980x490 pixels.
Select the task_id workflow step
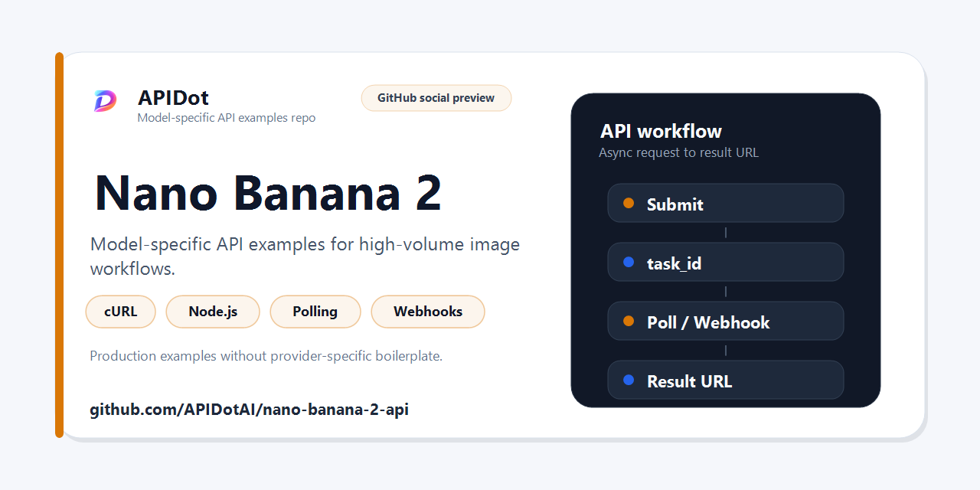pyautogui.click(x=726, y=262)
